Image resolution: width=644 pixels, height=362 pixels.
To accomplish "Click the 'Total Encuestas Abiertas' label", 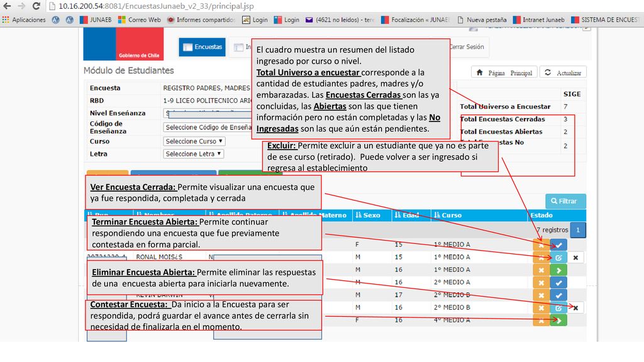I will (501, 132).
